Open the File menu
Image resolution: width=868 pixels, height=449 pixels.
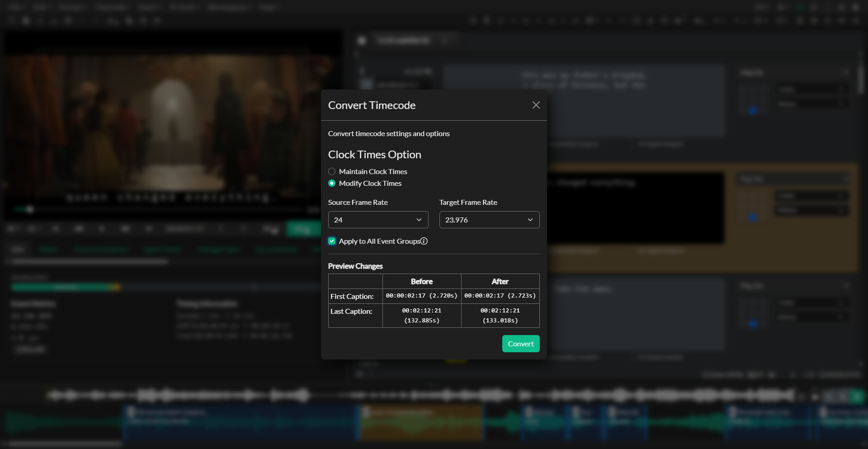pos(14,7)
